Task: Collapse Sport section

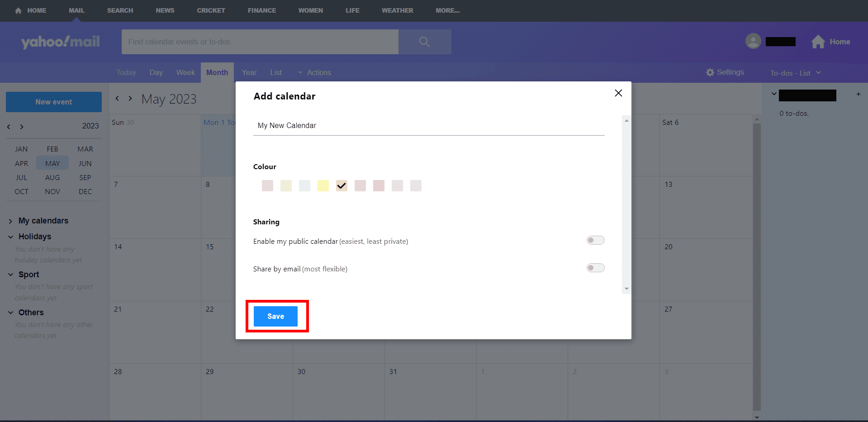Action: [x=10, y=275]
